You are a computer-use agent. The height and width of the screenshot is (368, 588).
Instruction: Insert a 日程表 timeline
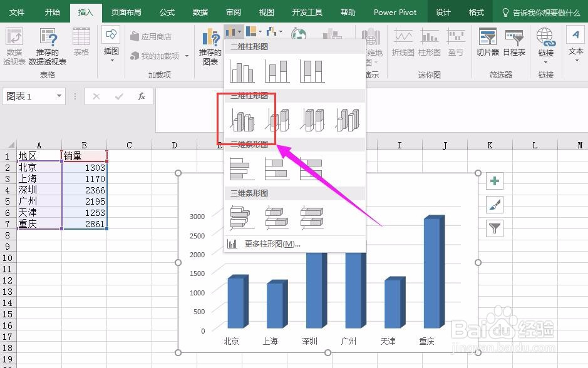tap(514, 42)
